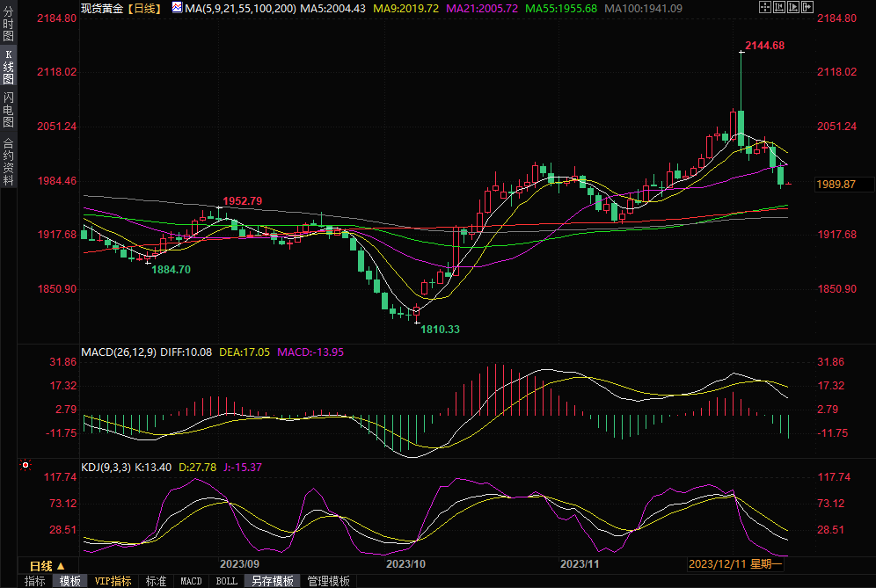This screenshot has width=876, height=588.
Task: Select the K线图 side tab
Action: click(8, 67)
